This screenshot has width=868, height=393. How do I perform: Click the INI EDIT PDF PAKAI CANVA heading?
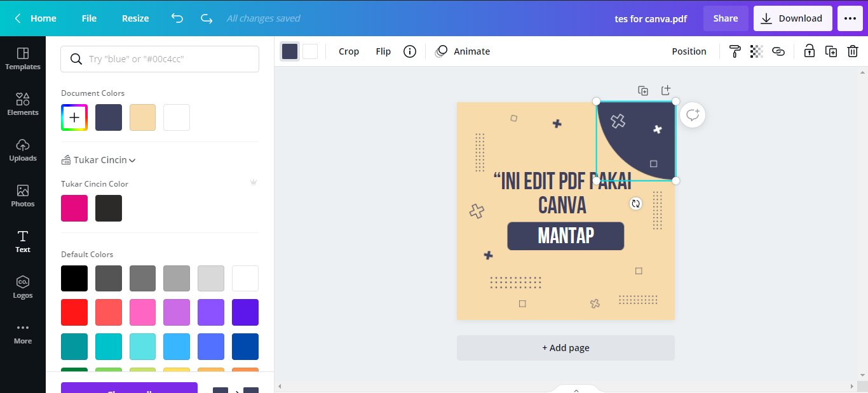(x=562, y=193)
